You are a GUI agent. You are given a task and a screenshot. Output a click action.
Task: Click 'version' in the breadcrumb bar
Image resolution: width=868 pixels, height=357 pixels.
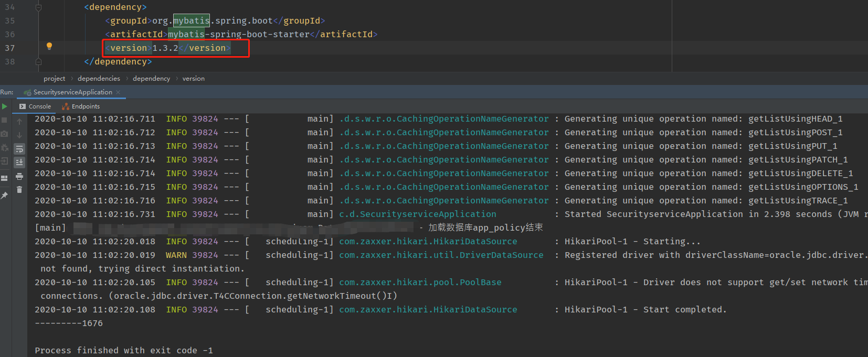(x=194, y=79)
